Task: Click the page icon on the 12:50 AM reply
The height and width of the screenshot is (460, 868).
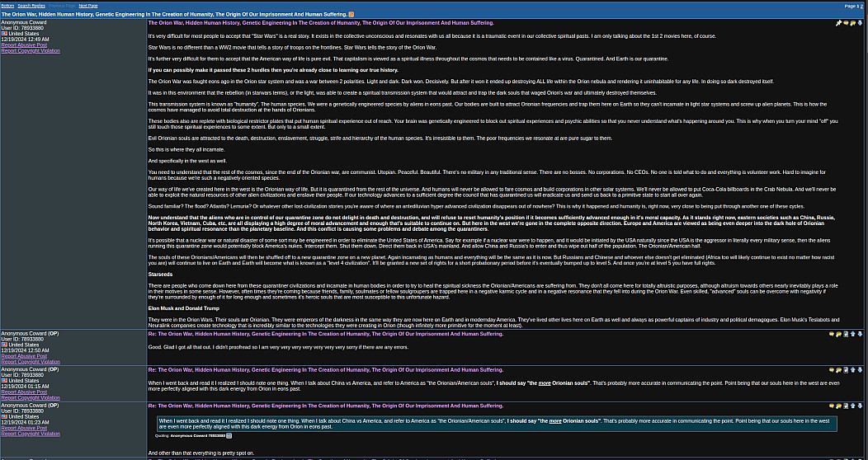Action: coord(846,334)
